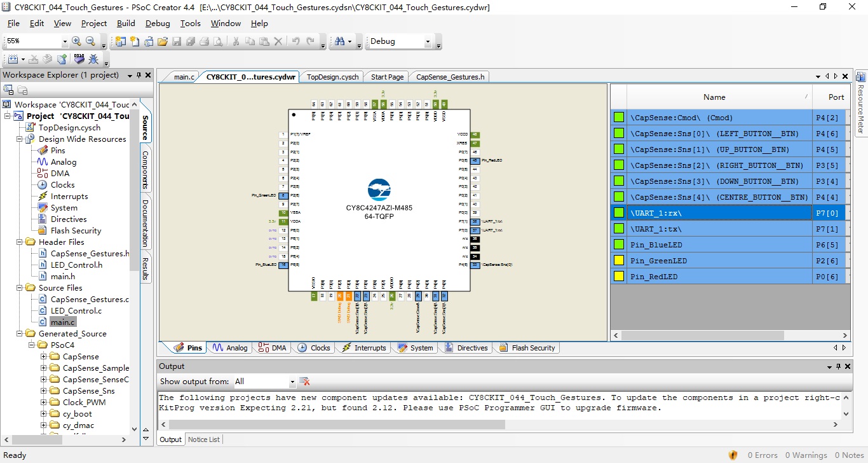The width and height of the screenshot is (868, 463).
Task: Click the Paste clipboard icon
Action: click(x=264, y=41)
